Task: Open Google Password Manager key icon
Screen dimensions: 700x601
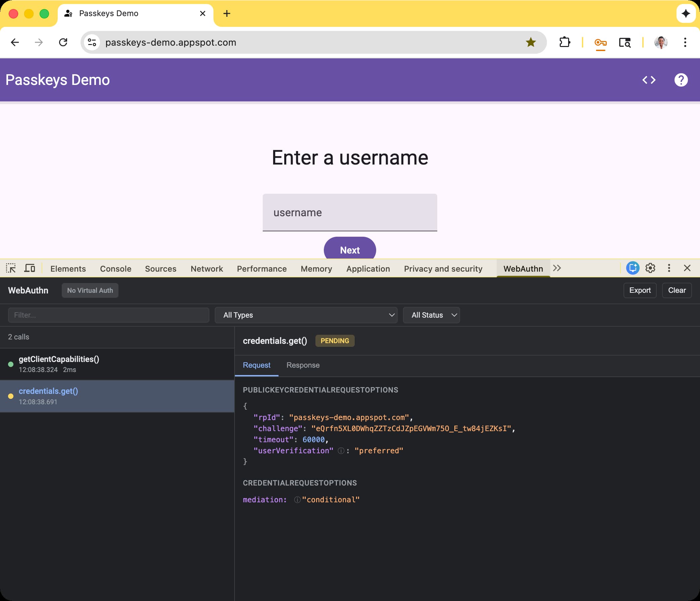Action: [600, 42]
